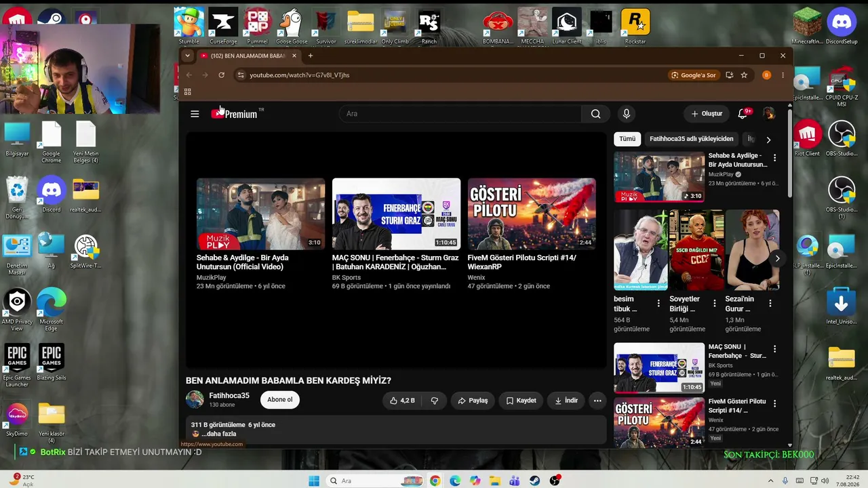Viewport: 868px width, 488px height.
Task: Open the YouTube guide hamburger menu
Action: pos(195,114)
